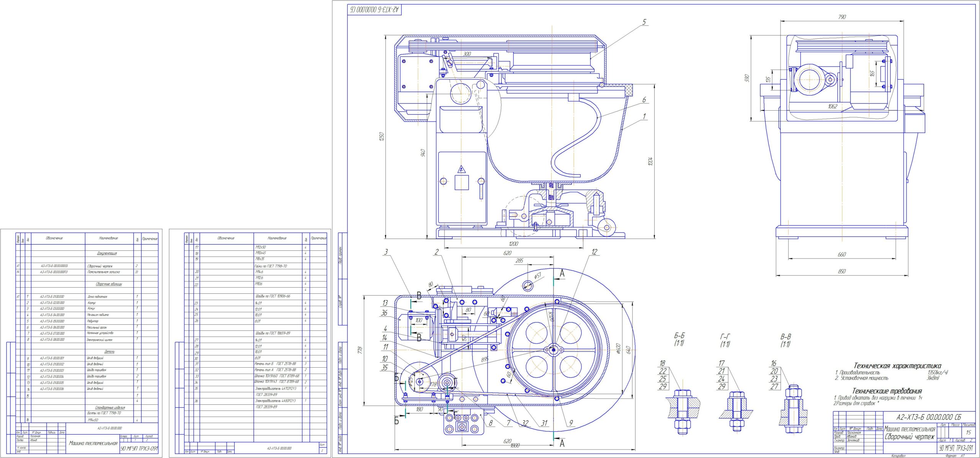Select the φ57 hole diameter label

point(537,275)
